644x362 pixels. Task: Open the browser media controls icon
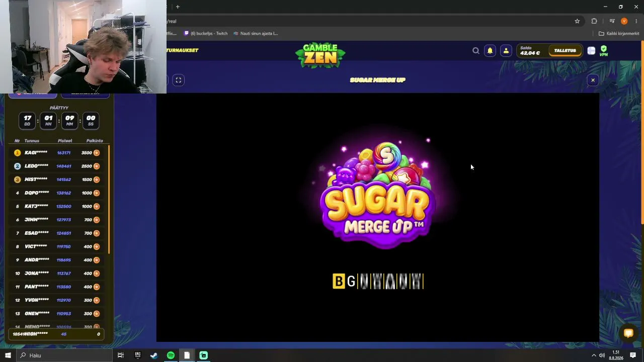point(612,21)
